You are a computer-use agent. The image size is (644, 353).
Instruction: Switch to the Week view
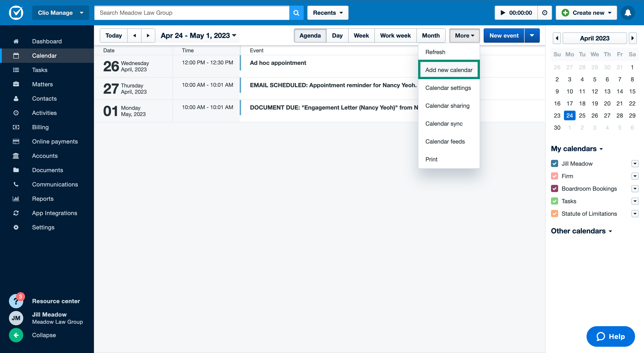click(x=361, y=36)
